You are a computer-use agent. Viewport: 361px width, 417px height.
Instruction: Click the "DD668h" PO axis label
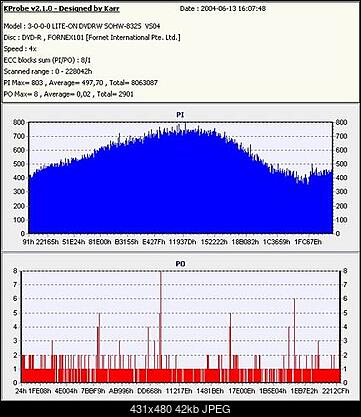[150, 391]
